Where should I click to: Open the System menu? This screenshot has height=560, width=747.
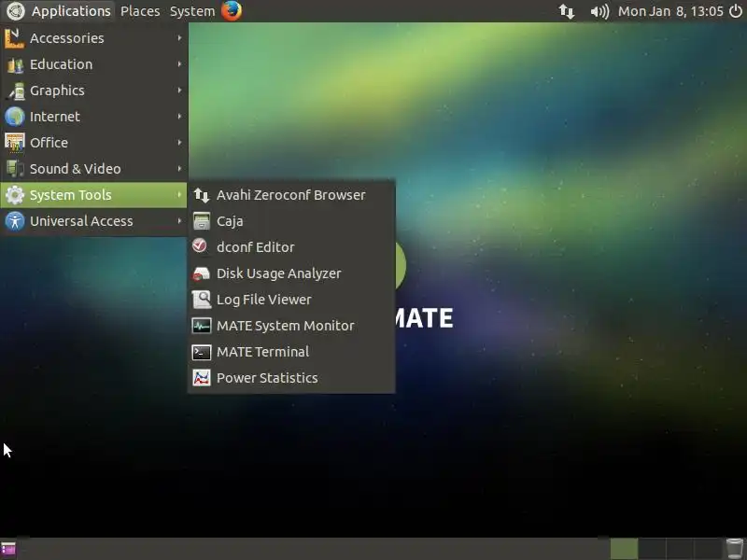(x=192, y=11)
